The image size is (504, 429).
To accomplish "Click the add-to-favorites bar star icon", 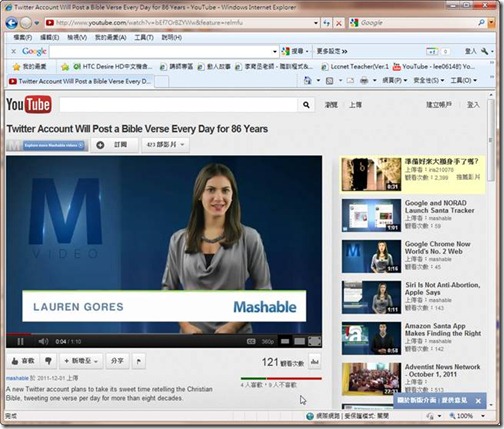I will click(65, 67).
